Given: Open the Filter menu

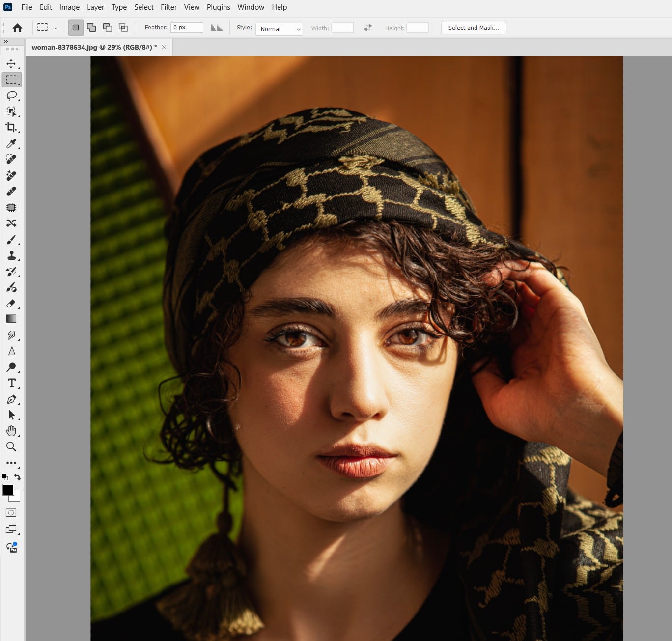Looking at the screenshot, I should click(x=168, y=7).
